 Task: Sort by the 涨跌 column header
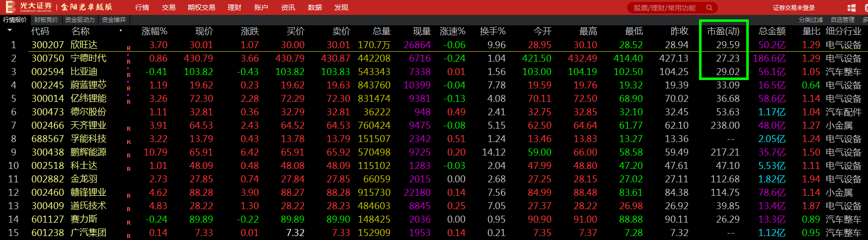249,31
